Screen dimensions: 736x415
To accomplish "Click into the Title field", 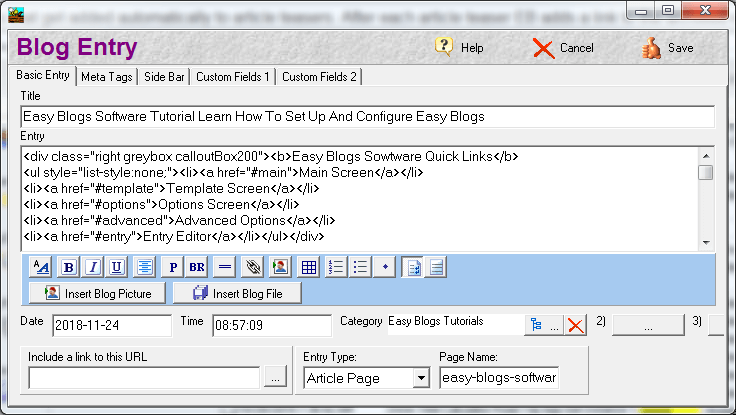I will [368, 116].
